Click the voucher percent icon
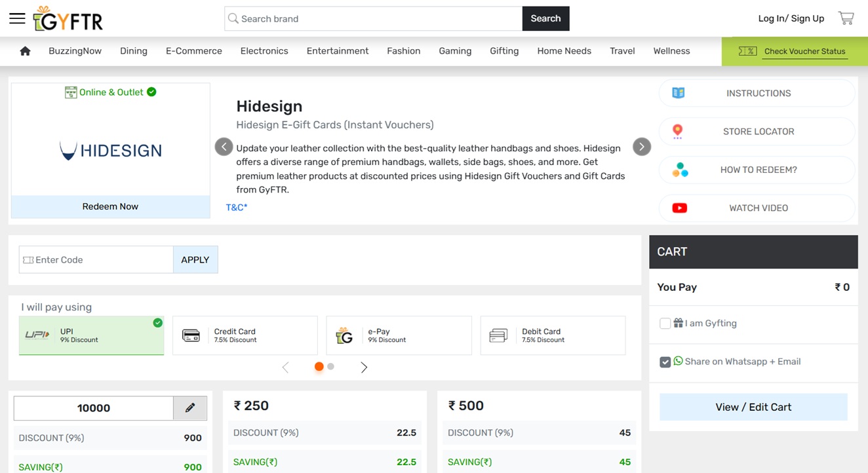This screenshot has height=473, width=868. coord(747,51)
